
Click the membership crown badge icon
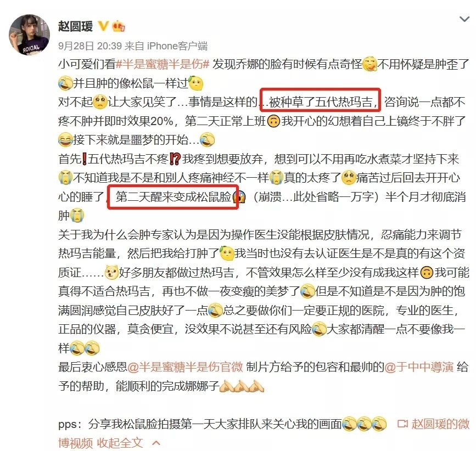point(119,26)
